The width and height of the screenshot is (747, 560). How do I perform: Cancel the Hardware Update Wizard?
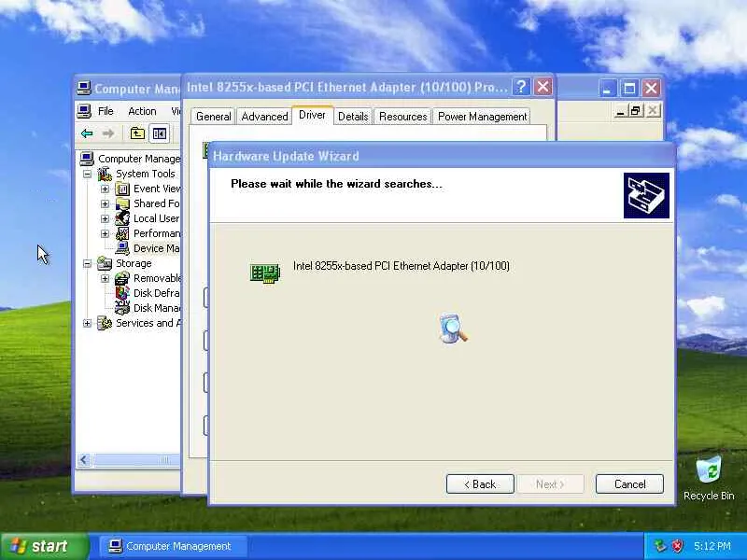[x=629, y=484]
